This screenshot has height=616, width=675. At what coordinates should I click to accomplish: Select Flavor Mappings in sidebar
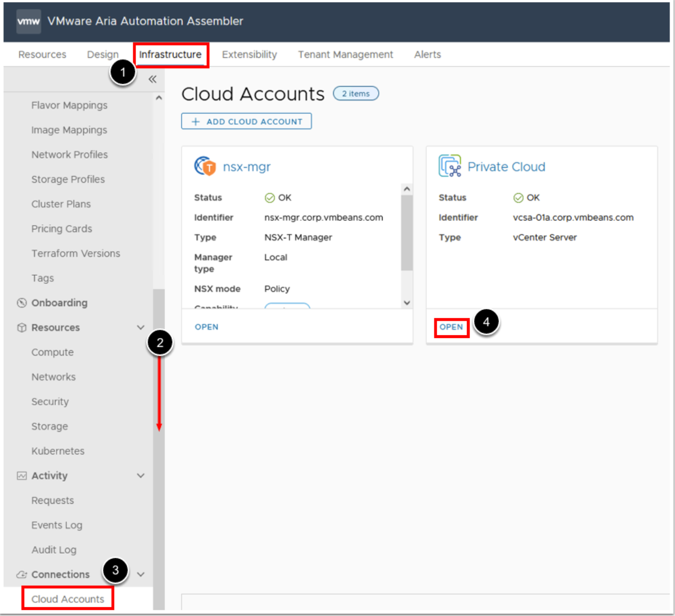69,105
